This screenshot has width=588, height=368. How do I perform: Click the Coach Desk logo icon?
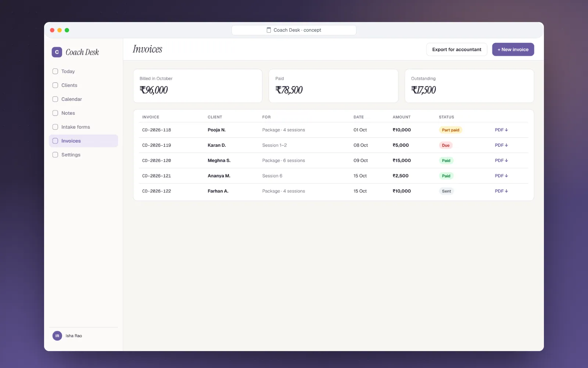(x=57, y=52)
